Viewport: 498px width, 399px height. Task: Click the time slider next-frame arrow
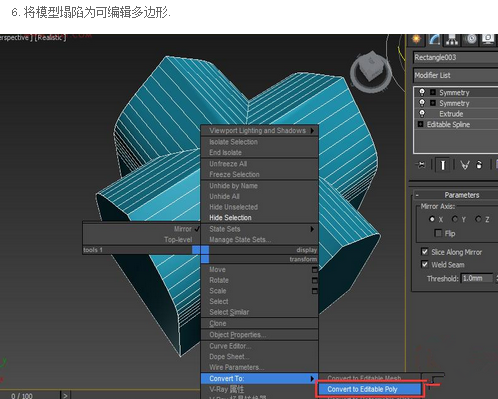[65, 396]
